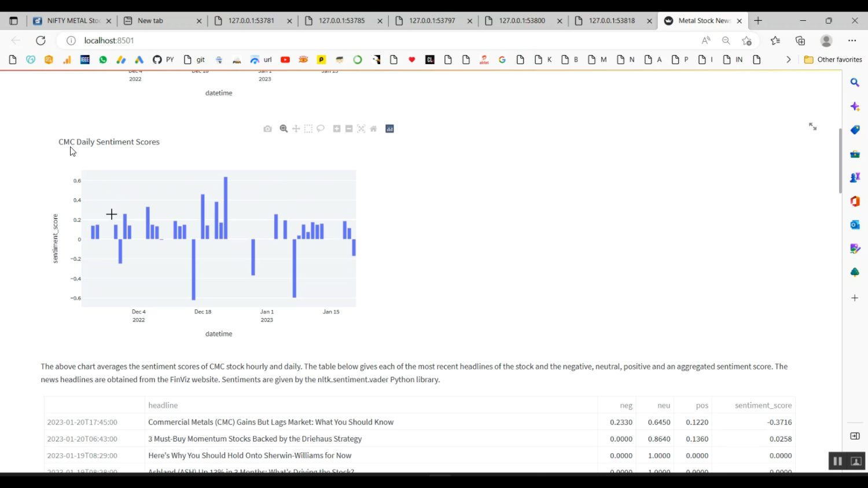Switch to the 127.0.0.1:53781 tab
Viewport: 868px width, 488px height.
[x=253, y=21]
